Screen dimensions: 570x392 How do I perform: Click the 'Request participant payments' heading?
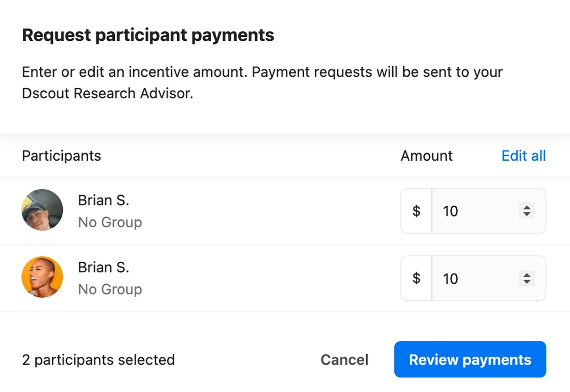point(148,35)
